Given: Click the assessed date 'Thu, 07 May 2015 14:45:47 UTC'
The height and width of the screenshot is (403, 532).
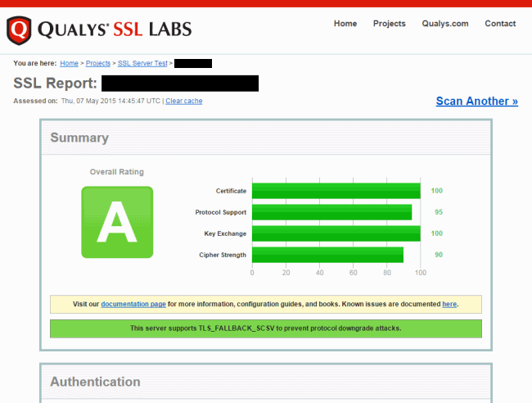Looking at the screenshot, I should click(110, 101).
